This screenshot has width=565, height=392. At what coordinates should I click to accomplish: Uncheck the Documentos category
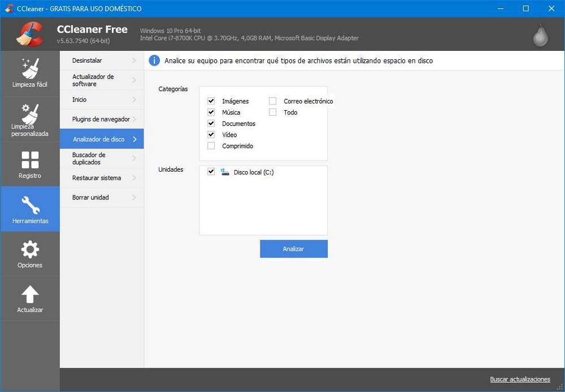(x=211, y=123)
